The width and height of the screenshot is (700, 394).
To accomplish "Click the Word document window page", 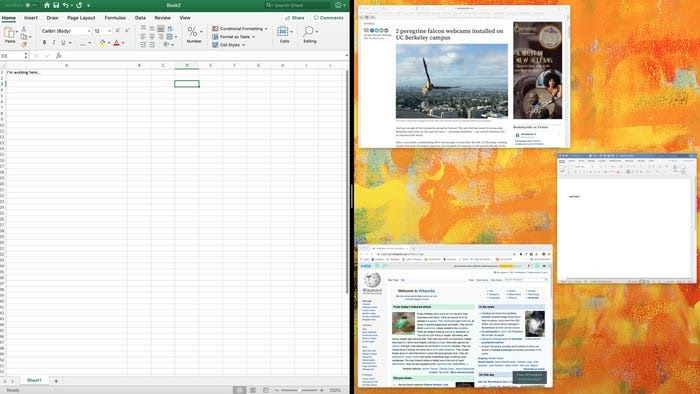I will pyautogui.click(x=625, y=228).
